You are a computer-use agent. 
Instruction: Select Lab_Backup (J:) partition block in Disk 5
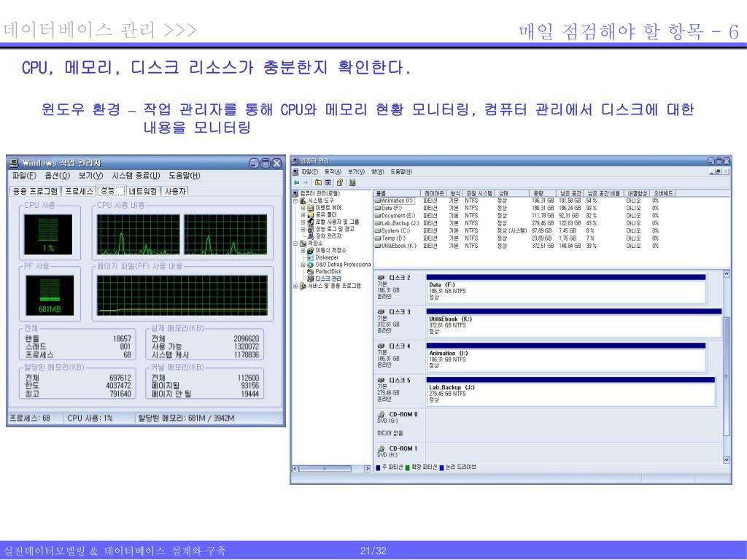tap(570, 392)
